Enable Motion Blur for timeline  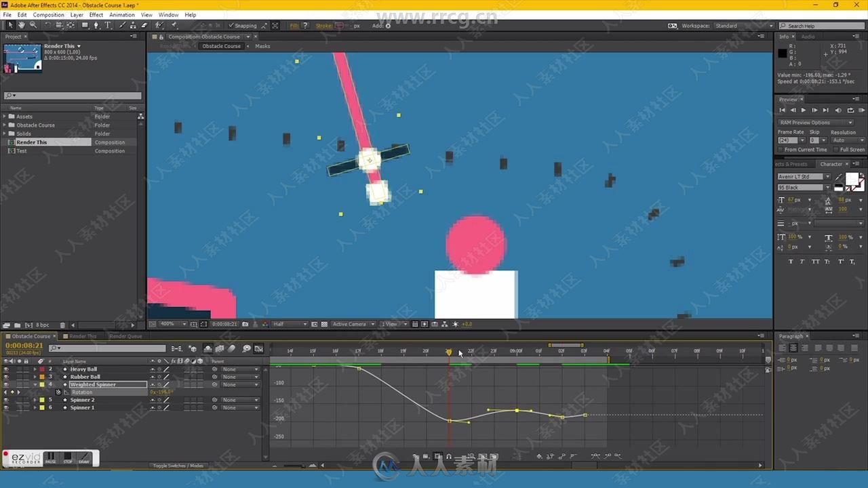pos(232,348)
